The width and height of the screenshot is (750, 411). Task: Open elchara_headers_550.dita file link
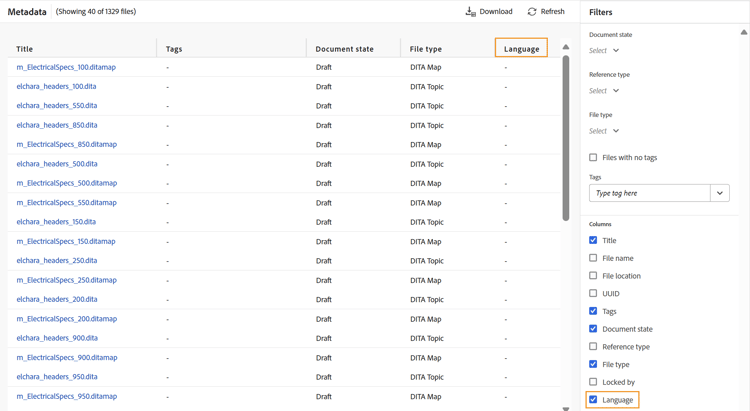(x=57, y=106)
